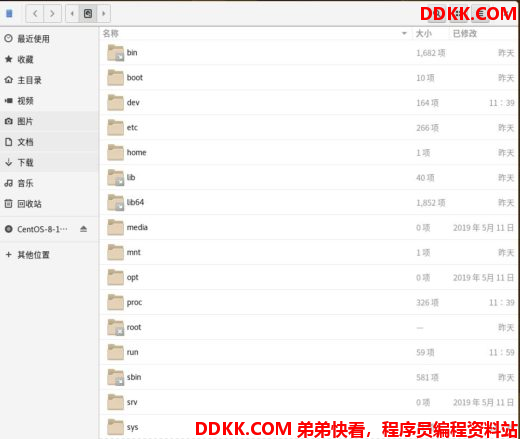Click the path bar right arrow

click(104, 14)
